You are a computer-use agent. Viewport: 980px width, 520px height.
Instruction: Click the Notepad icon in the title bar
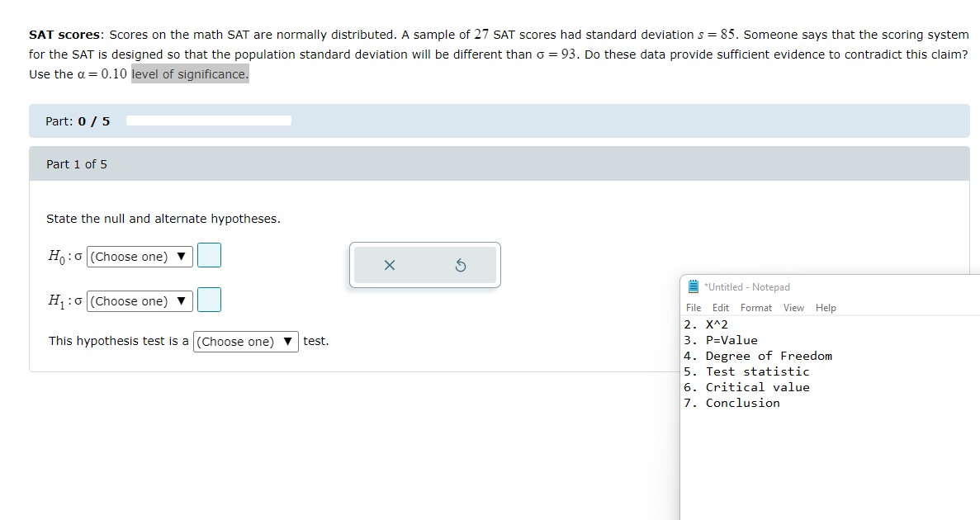pyautogui.click(x=693, y=286)
